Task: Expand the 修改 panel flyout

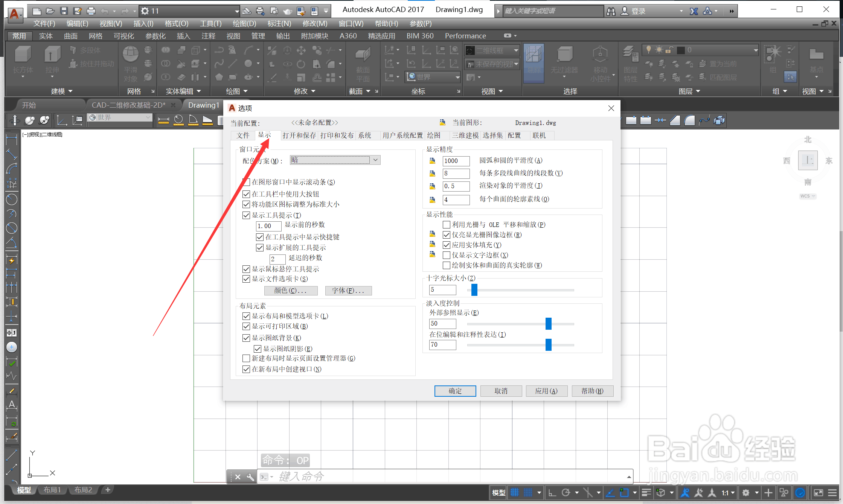Action: (305, 91)
